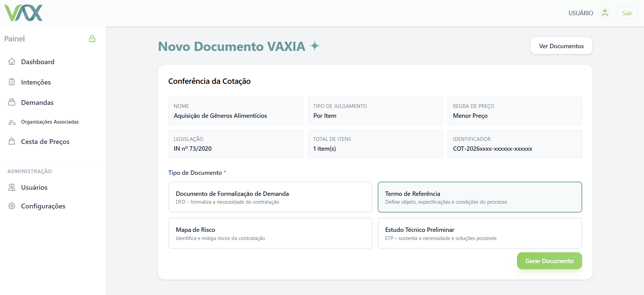Choose Estudo Técnico Preliminar document type
The height and width of the screenshot is (295, 644).
click(480, 233)
